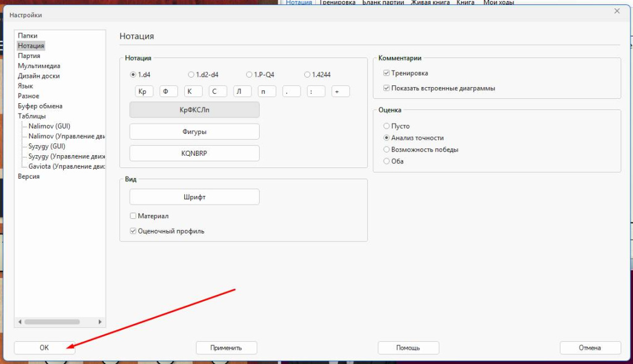Switch to the "Живая книга" tab
The height and width of the screenshot is (364, 633).
pyautogui.click(x=430, y=2)
